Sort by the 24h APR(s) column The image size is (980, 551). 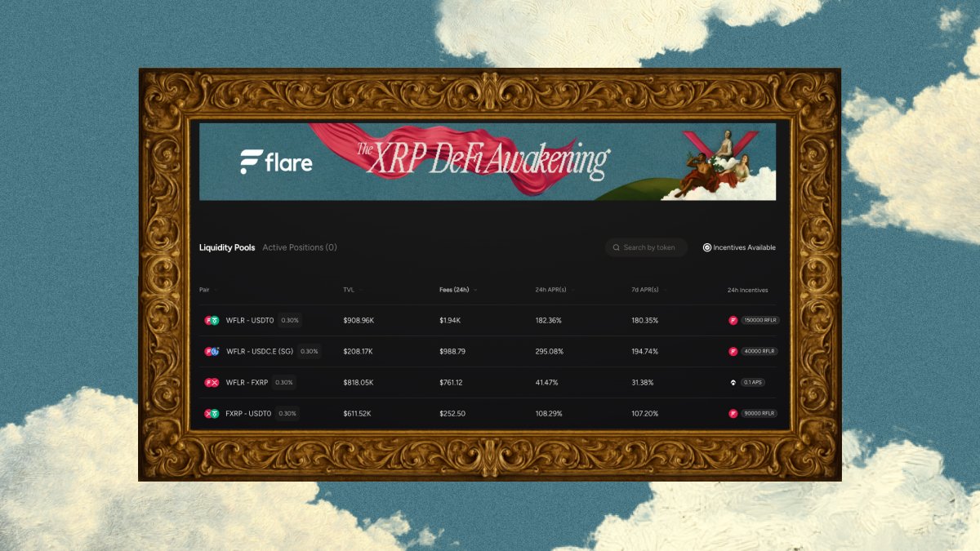pos(555,290)
